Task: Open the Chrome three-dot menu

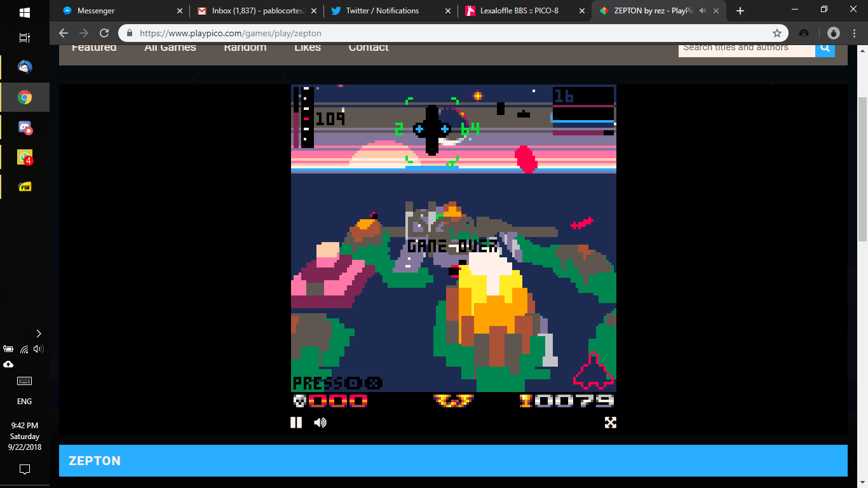Action: click(854, 33)
